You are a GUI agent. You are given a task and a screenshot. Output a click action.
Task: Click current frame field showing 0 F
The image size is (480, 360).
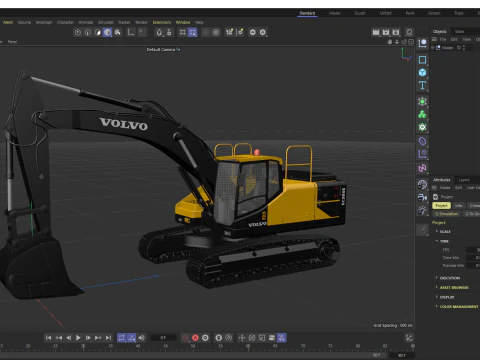pyautogui.click(x=163, y=338)
